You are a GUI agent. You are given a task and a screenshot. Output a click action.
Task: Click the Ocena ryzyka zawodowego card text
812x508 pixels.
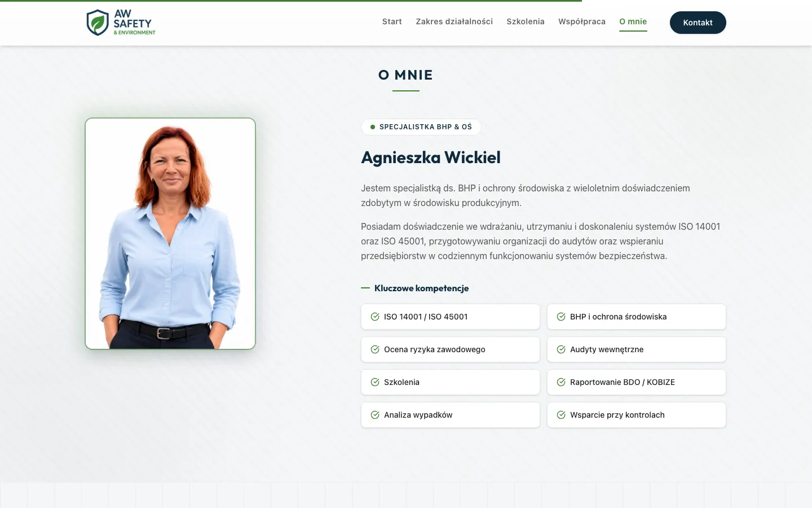pyautogui.click(x=435, y=349)
